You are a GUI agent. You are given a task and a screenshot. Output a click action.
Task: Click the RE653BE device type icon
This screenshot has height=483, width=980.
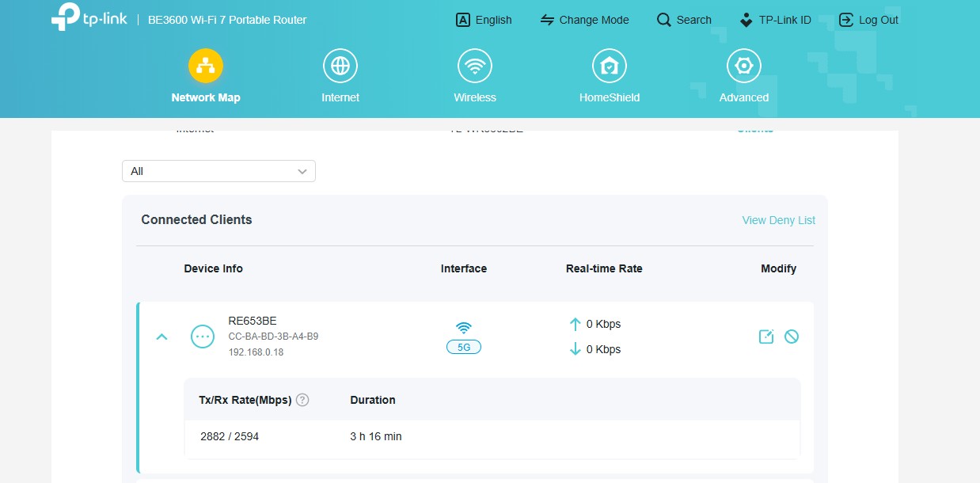(203, 337)
